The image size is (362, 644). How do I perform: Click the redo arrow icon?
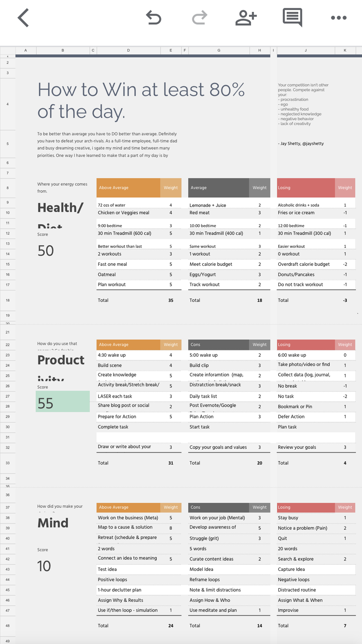point(200,18)
